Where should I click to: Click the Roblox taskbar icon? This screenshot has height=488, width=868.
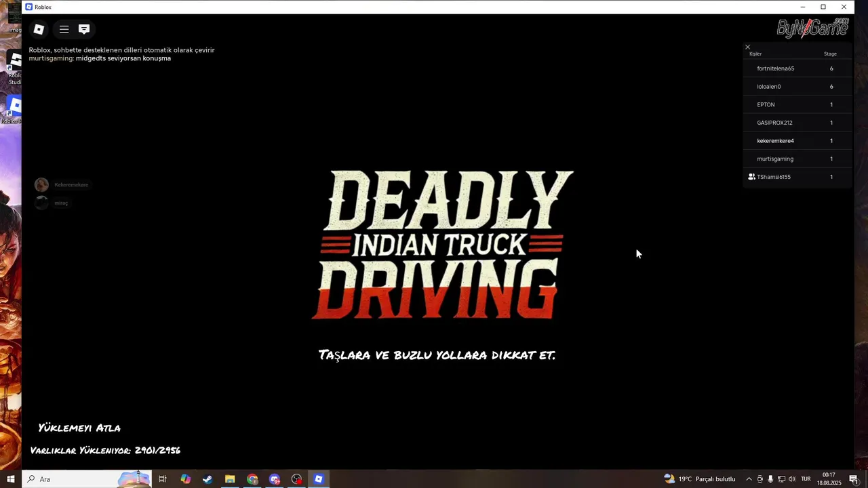click(319, 479)
